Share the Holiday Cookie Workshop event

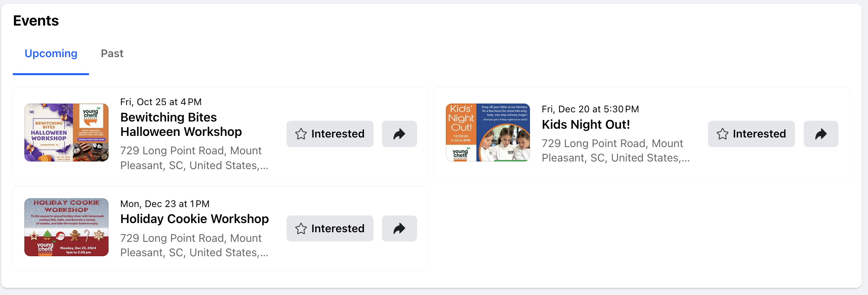[x=399, y=229]
